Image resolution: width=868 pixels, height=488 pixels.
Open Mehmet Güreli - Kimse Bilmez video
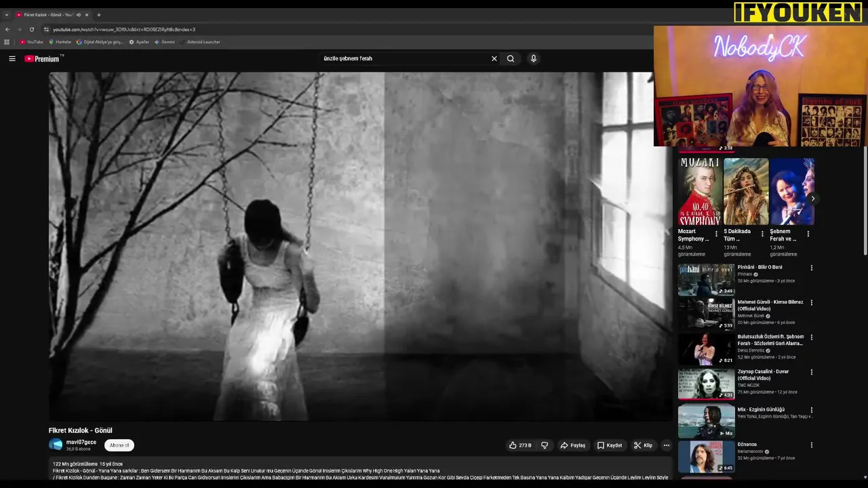point(770,305)
